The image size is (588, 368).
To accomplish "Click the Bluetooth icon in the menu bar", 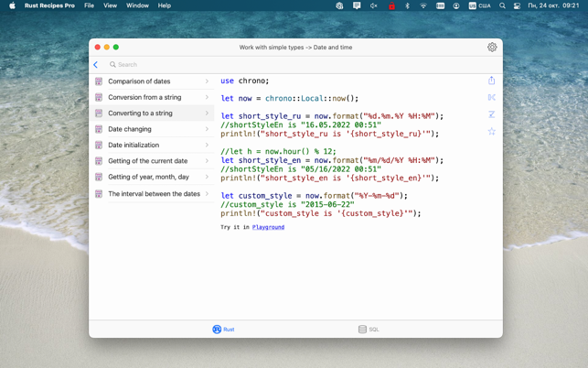I will click(x=407, y=5).
